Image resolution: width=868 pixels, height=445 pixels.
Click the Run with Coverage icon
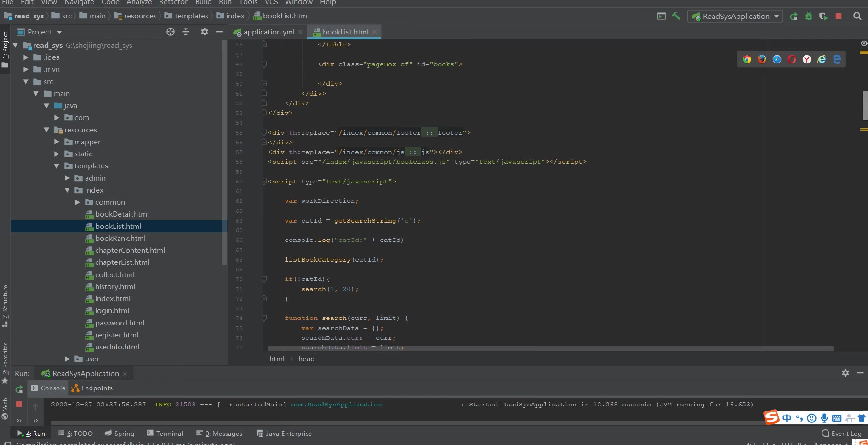click(x=823, y=17)
